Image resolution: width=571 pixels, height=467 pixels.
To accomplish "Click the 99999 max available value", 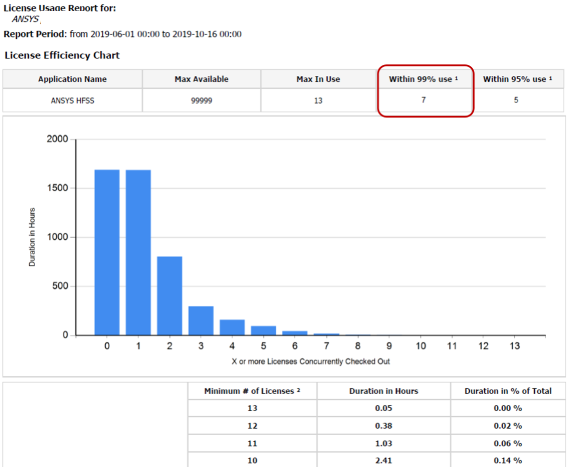I will pos(201,101).
